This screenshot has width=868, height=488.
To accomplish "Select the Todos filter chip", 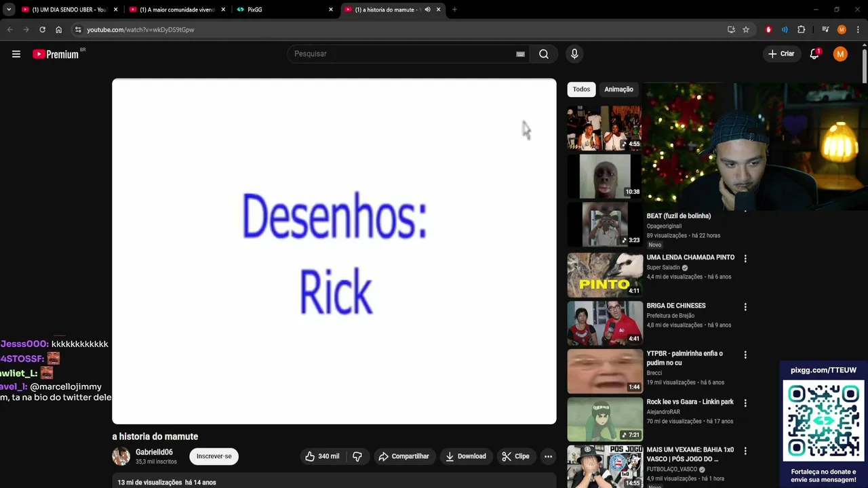I will pos(581,89).
